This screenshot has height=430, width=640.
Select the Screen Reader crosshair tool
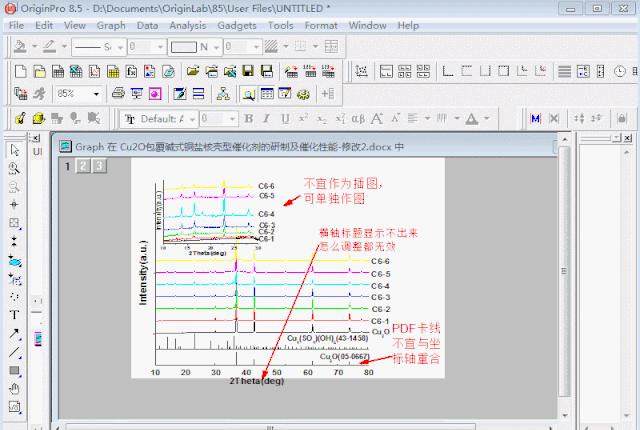15,204
